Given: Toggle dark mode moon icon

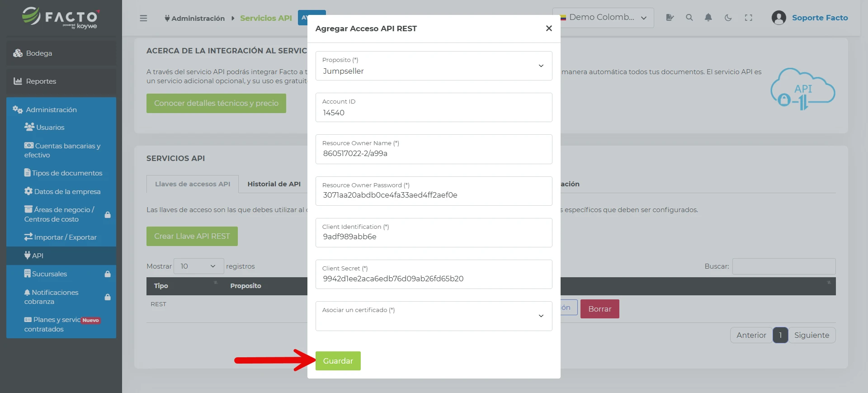Looking at the screenshot, I should coord(728,18).
